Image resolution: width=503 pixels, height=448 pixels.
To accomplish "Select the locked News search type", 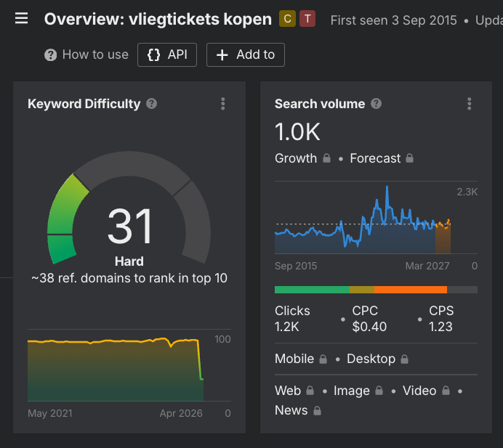I will (x=298, y=410).
